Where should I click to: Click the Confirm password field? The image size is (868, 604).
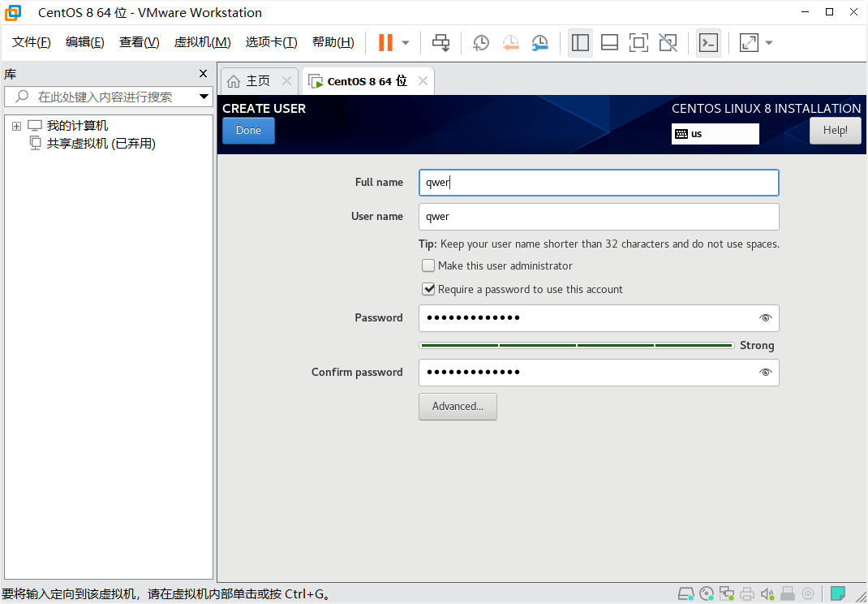pos(599,373)
